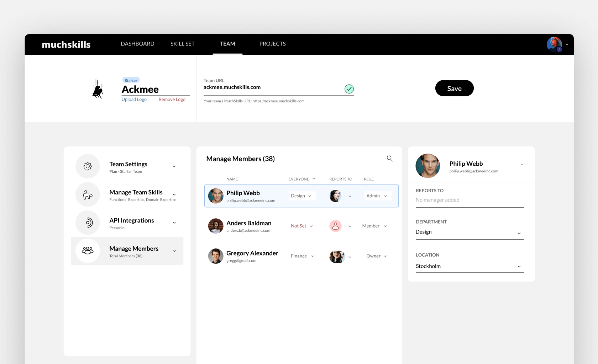The width and height of the screenshot is (598, 364).
Task: Click the muchskills logo
Action: [x=66, y=44]
